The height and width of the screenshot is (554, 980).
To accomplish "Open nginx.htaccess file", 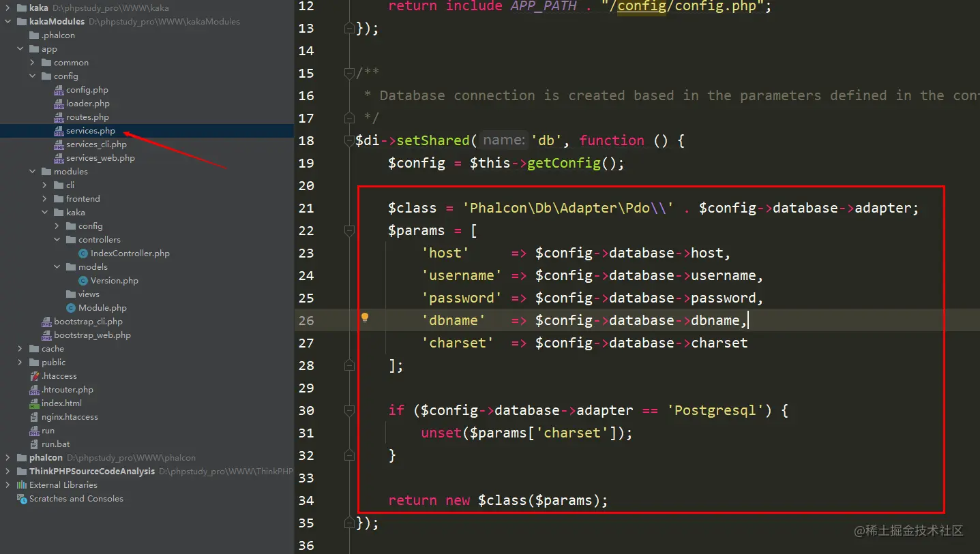I will [x=70, y=417].
